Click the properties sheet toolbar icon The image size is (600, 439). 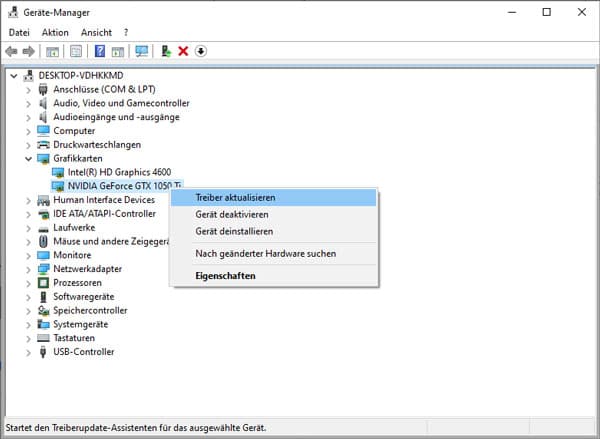coord(74,51)
